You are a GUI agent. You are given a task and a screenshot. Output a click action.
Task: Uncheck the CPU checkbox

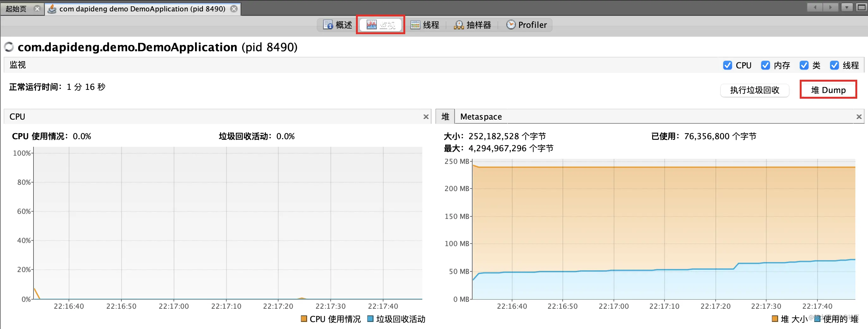(727, 65)
